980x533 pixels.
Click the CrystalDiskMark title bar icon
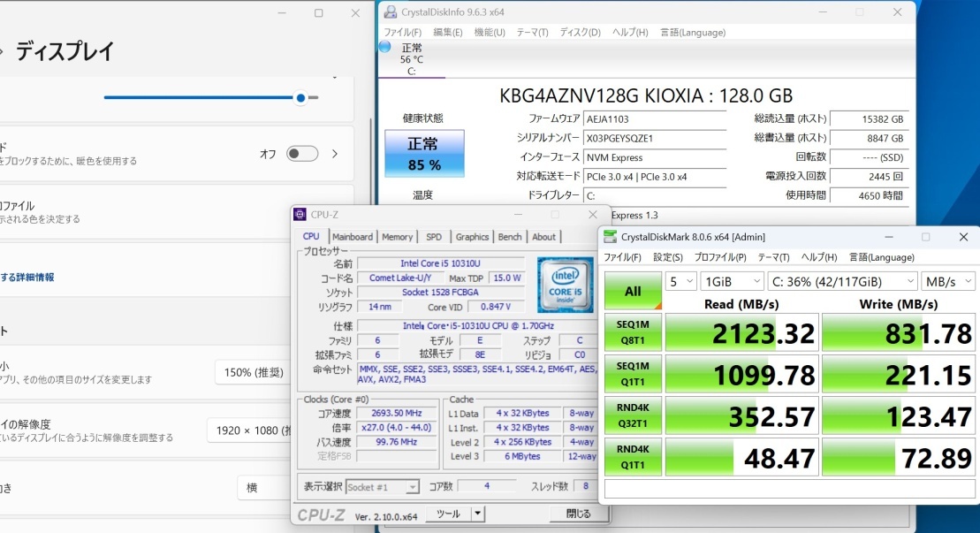coord(610,237)
